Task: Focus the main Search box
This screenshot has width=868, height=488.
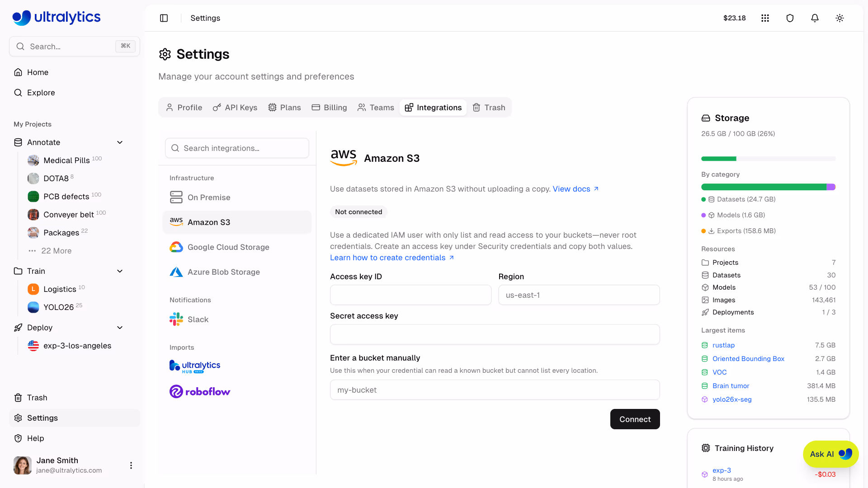Action: tap(75, 47)
